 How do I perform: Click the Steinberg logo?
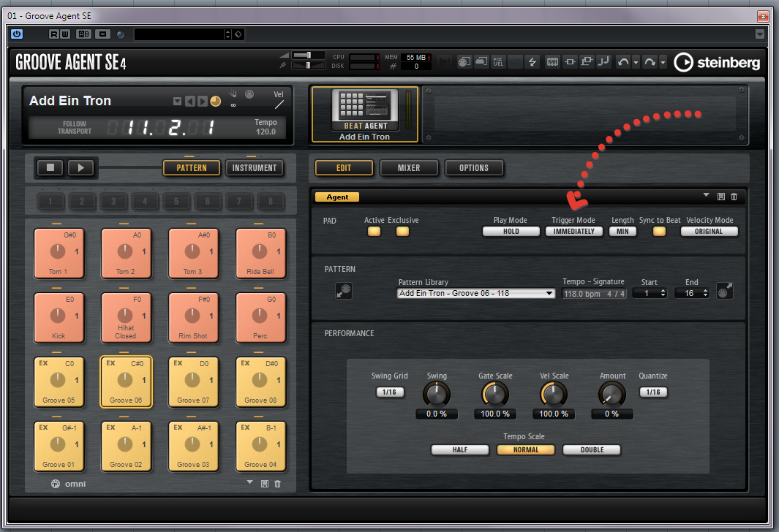tap(717, 63)
